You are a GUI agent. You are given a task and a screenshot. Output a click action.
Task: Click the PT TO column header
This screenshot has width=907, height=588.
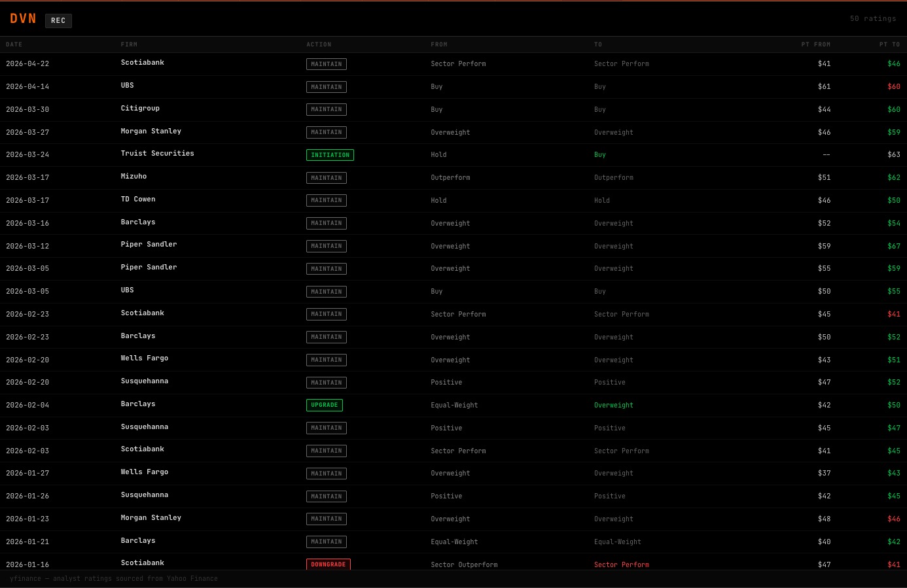click(890, 44)
